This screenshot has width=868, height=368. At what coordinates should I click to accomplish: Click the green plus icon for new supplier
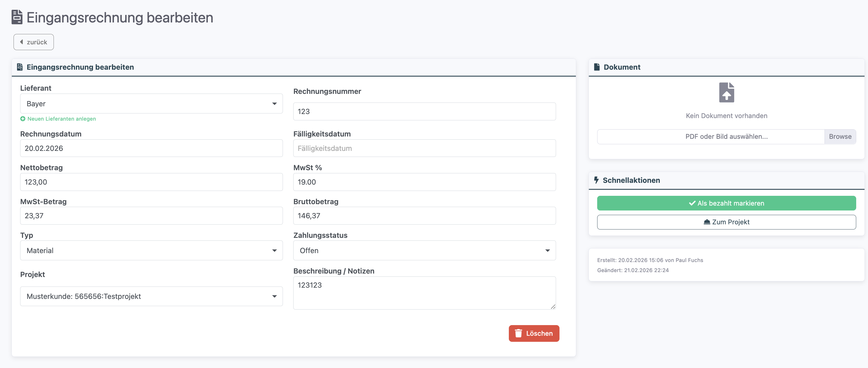(x=22, y=119)
